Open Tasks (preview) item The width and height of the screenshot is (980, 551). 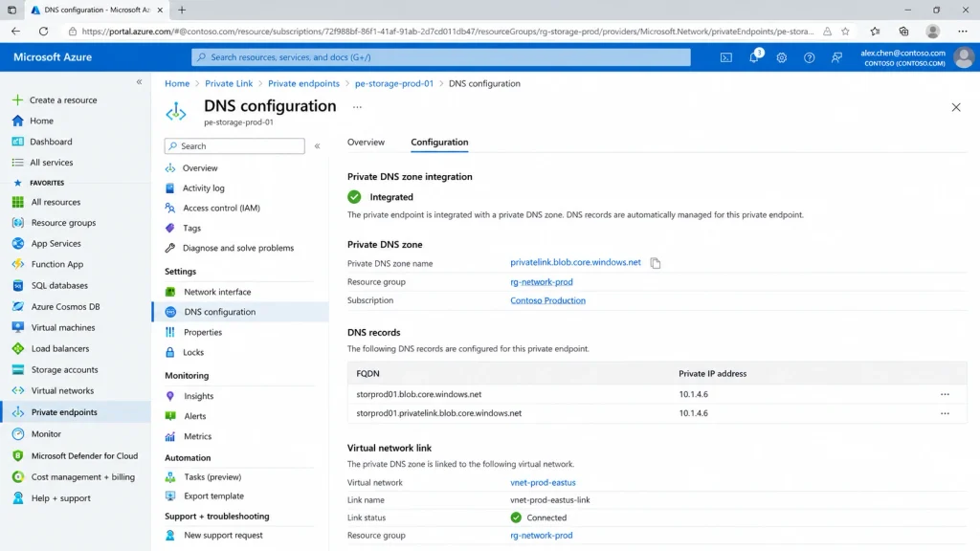point(212,476)
